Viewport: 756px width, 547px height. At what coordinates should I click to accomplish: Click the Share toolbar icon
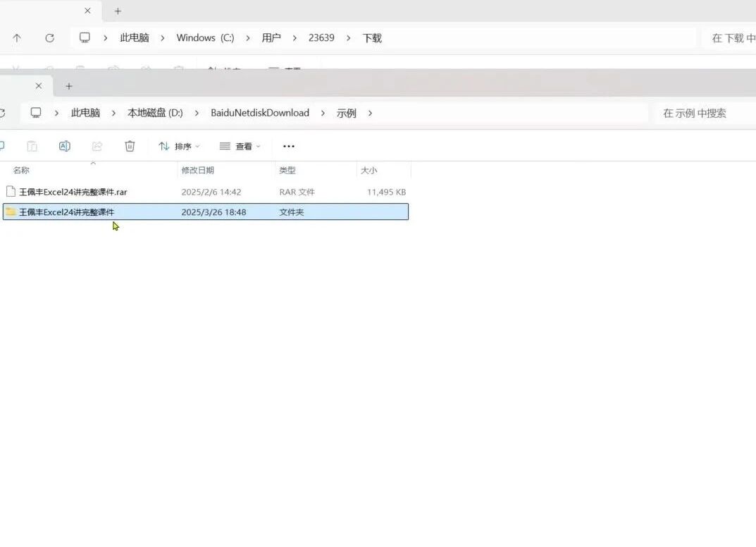pyautogui.click(x=97, y=146)
